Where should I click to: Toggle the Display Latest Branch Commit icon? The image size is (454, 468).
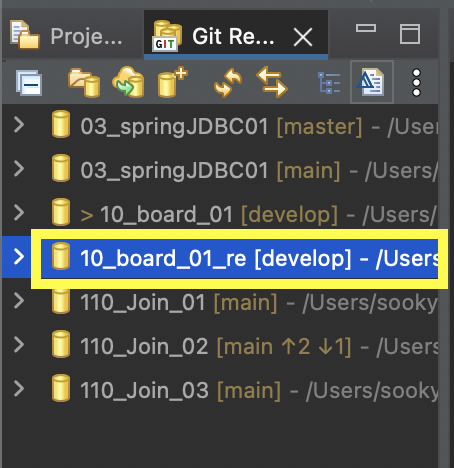(x=372, y=82)
